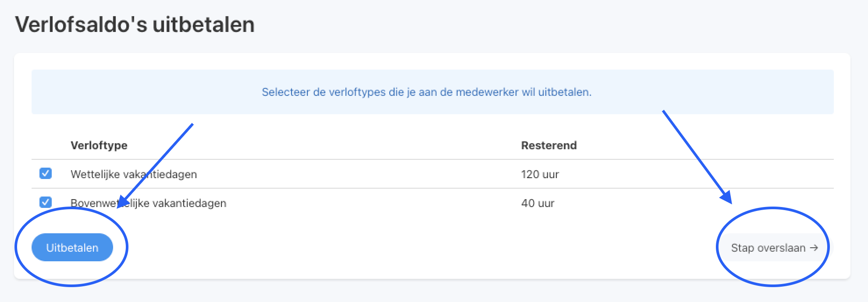Click the word uitbetalen in the page title
This screenshot has height=302, width=868.
pyautogui.click(x=203, y=25)
